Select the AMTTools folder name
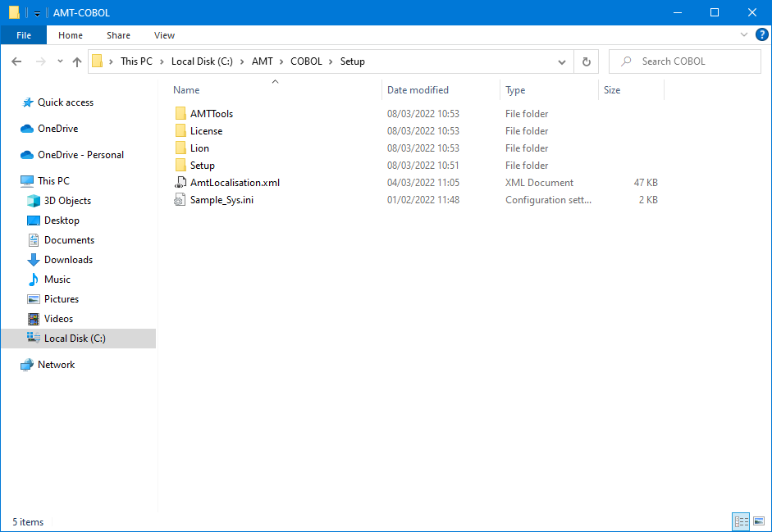772x532 pixels. 212,114
